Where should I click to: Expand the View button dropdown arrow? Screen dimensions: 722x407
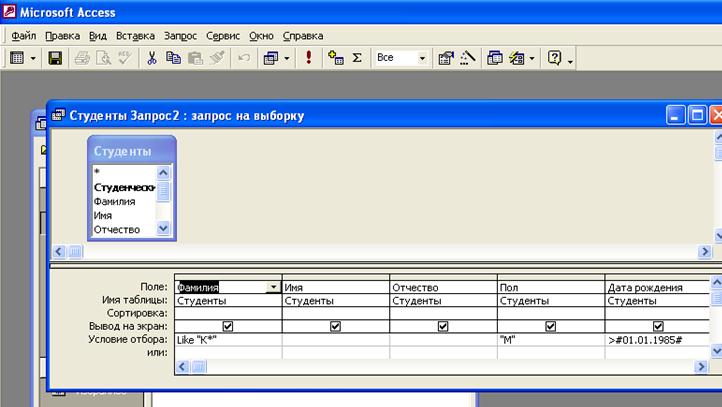coord(33,58)
